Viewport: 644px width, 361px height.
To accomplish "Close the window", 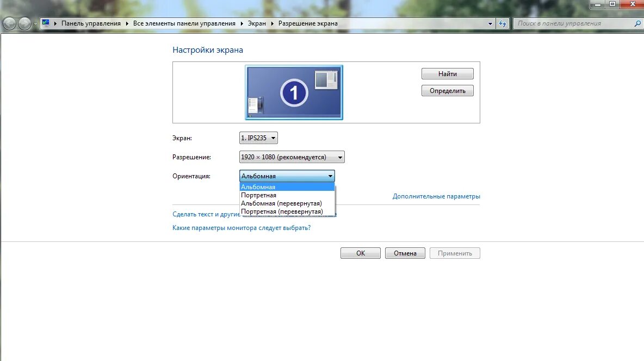I will tap(632, 4).
